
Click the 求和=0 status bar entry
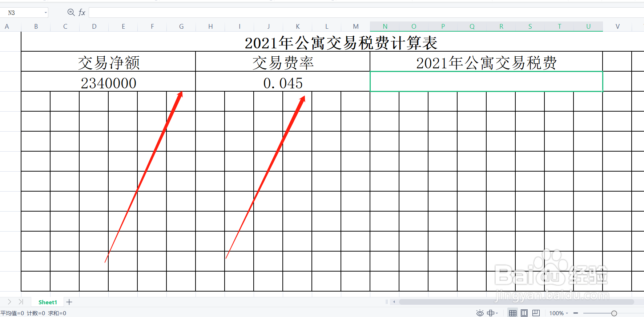pos(57,313)
